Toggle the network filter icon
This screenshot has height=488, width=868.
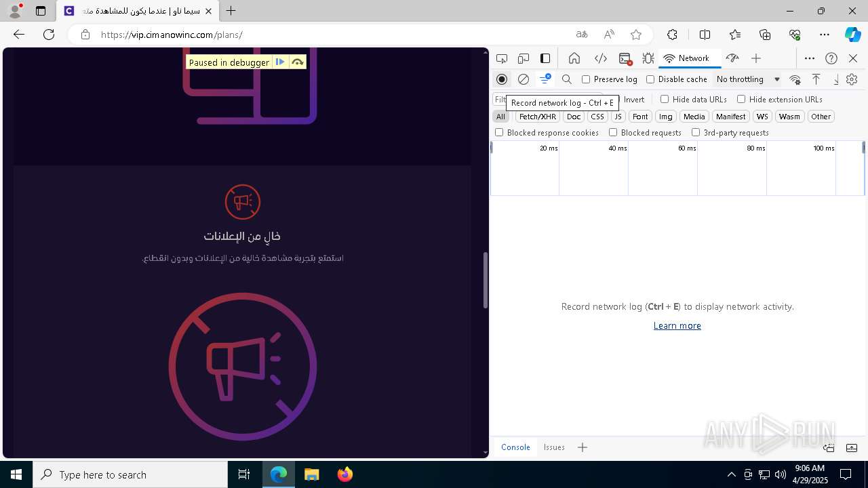click(x=545, y=79)
